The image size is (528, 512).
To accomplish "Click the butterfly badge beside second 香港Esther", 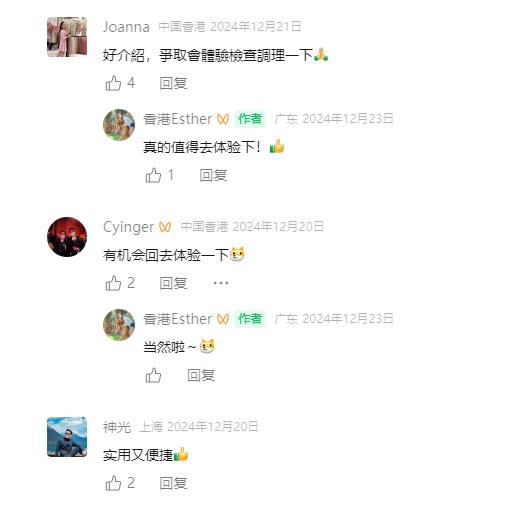I will point(223,319).
